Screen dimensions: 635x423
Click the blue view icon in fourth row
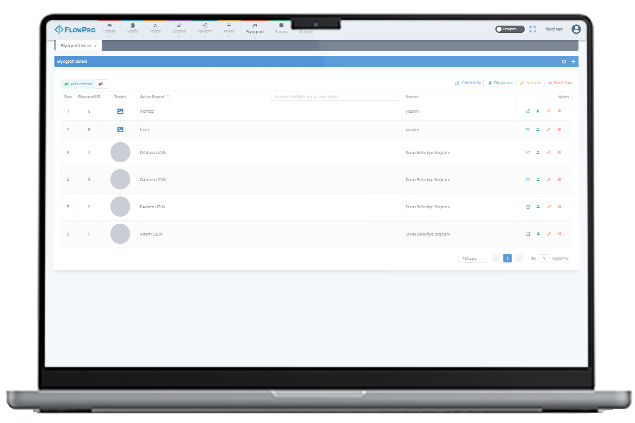pos(528,180)
